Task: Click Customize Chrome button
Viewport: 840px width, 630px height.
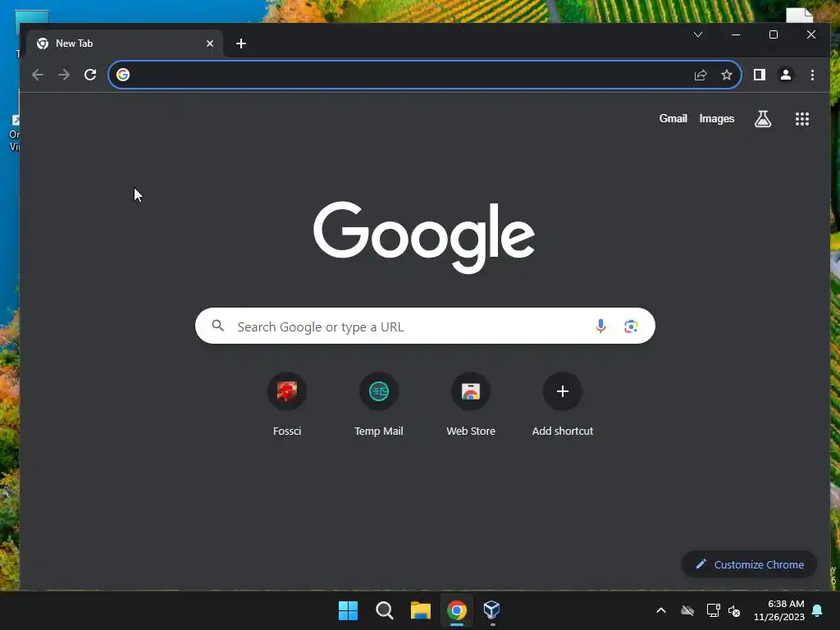Action: point(749,564)
